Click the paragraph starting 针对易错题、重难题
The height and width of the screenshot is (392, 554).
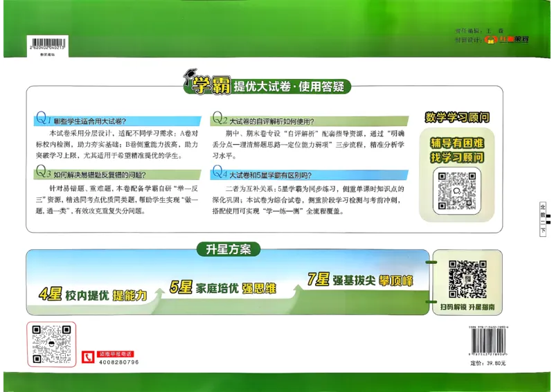click(x=117, y=199)
